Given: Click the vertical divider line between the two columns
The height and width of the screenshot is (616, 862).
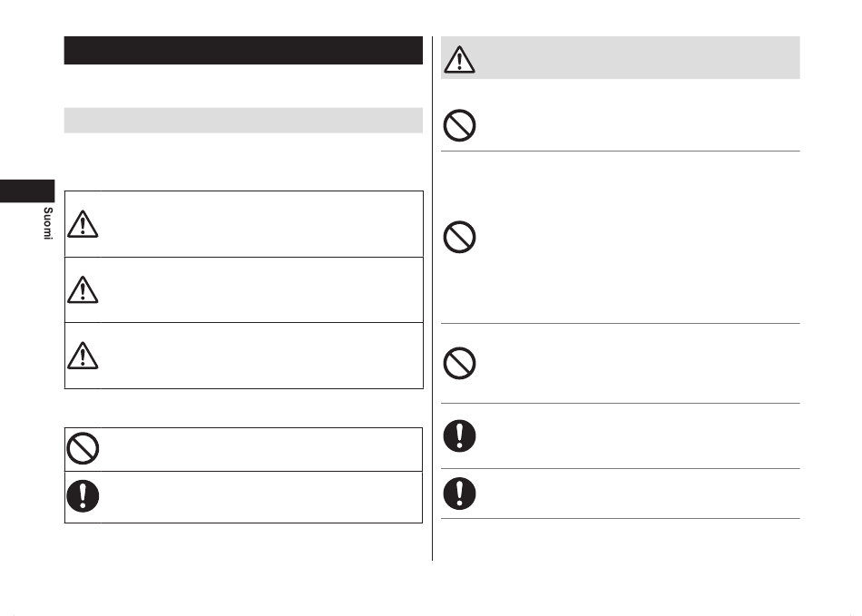Looking at the screenshot, I should [432, 298].
